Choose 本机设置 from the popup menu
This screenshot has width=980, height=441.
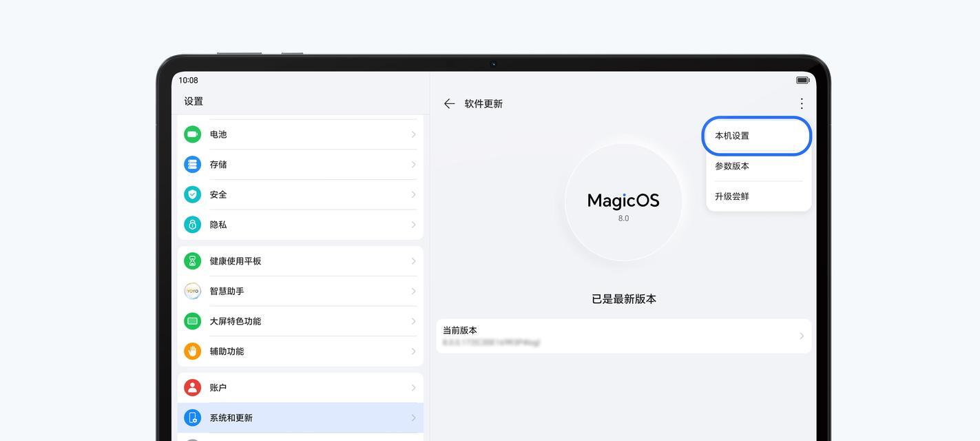(x=758, y=136)
